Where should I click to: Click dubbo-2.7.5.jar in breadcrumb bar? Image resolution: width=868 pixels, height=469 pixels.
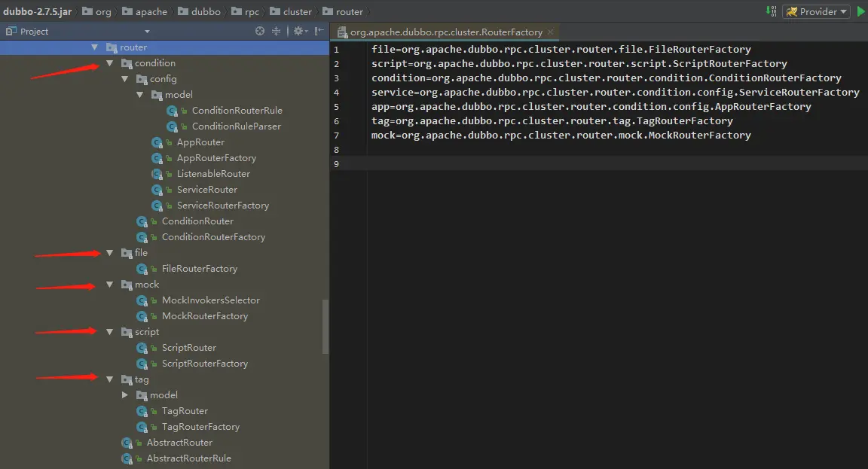tap(37, 11)
